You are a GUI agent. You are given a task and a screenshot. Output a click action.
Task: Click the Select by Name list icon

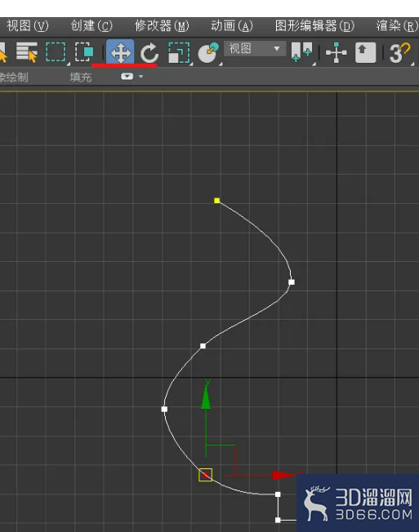click(27, 52)
